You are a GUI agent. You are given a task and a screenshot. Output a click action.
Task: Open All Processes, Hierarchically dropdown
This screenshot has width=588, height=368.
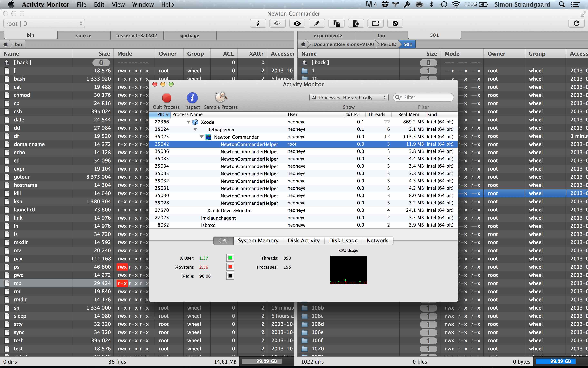tap(349, 98)
